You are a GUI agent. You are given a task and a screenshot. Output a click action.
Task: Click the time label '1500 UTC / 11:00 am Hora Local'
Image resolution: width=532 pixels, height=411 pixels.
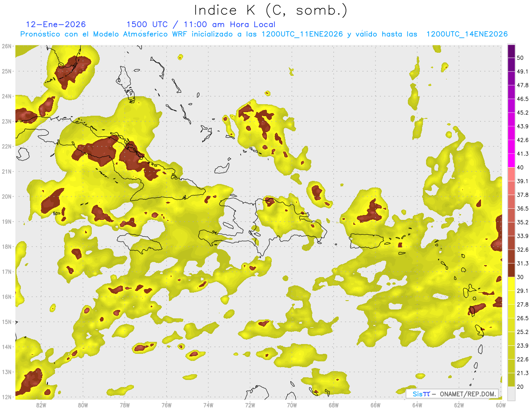pos(201,24)
